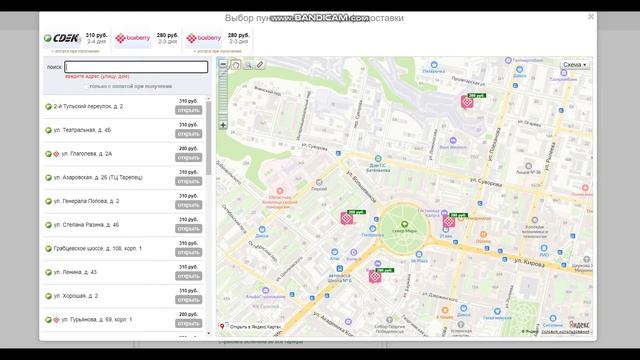Click the orange Шаурма place icon
640x360 pixels.
[483, 235]
